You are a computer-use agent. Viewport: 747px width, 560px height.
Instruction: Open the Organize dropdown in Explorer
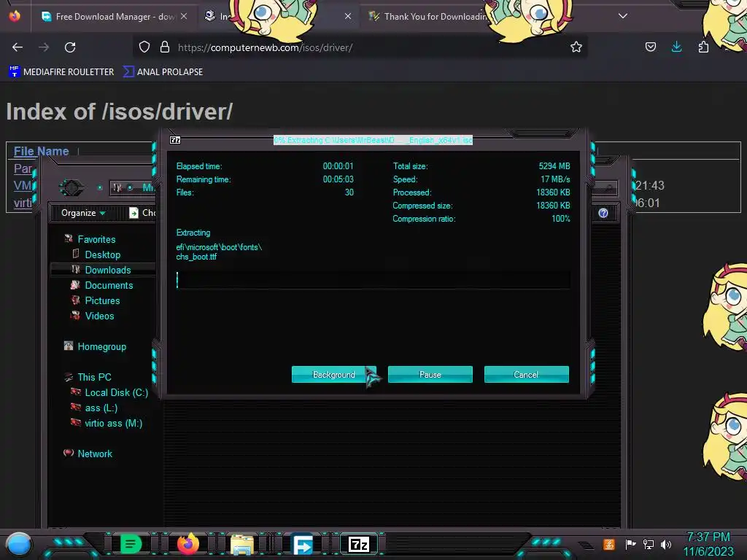tap(83, 213)
